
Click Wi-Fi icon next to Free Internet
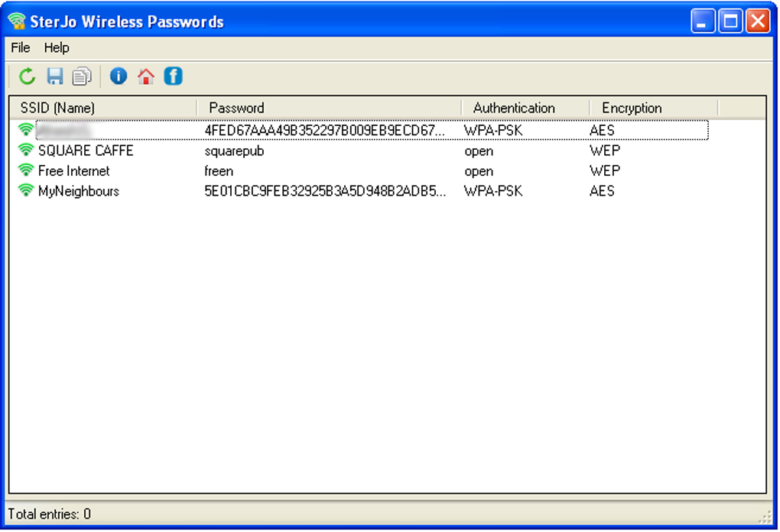(25, 170)
